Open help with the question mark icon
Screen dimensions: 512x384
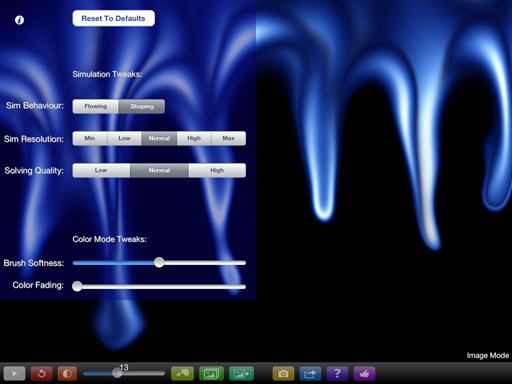[337, 373]
